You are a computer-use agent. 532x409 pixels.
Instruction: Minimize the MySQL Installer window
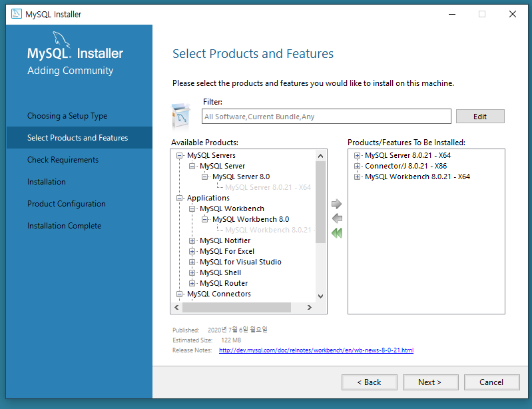coord(452,14)
